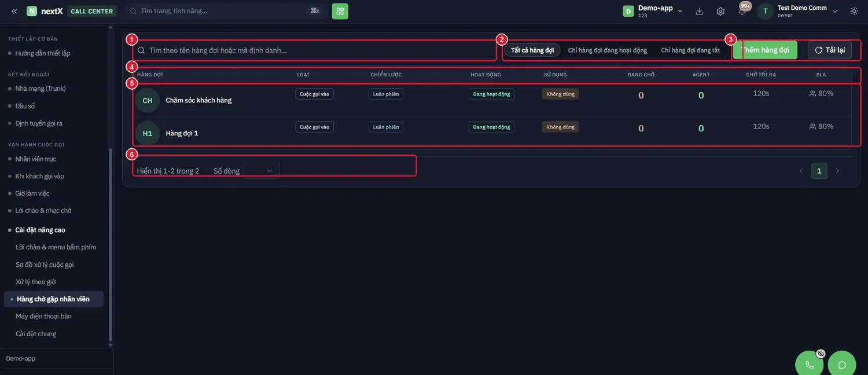868x375 pixels.
Task: Open Lời chào & nhạc chờ in the sidebar
Action: (43, 211)
